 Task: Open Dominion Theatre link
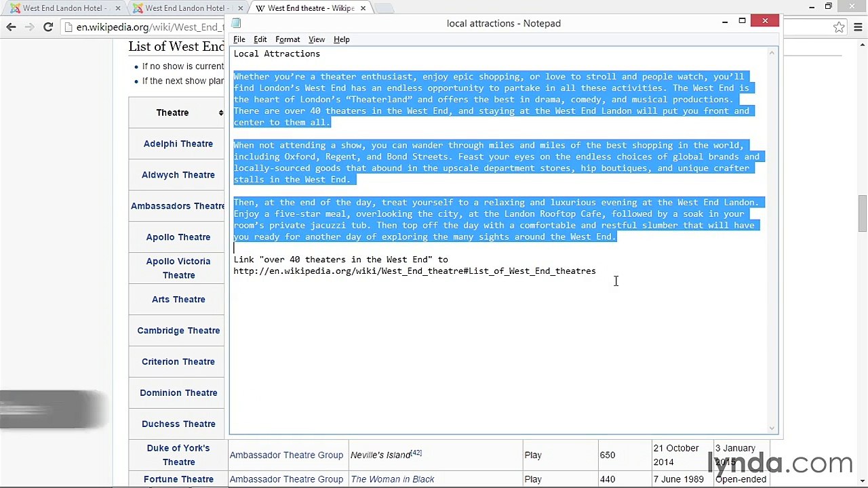tap(178, 393)
